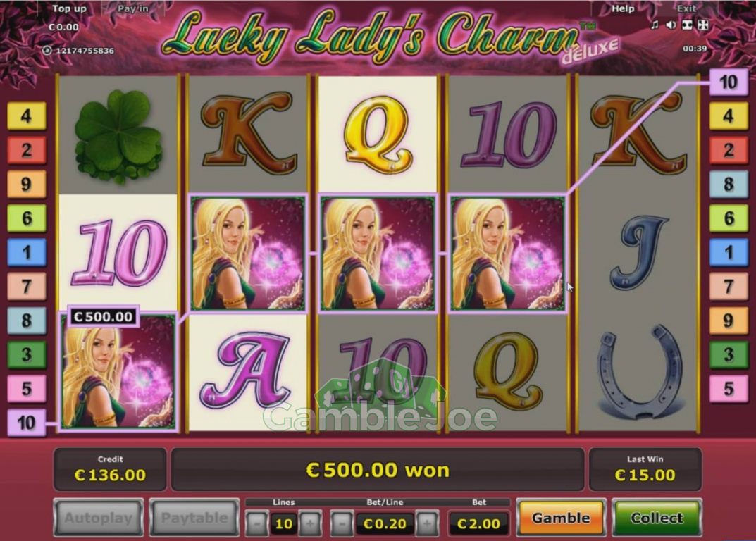Increase the number of Lines

pos(310,523)
